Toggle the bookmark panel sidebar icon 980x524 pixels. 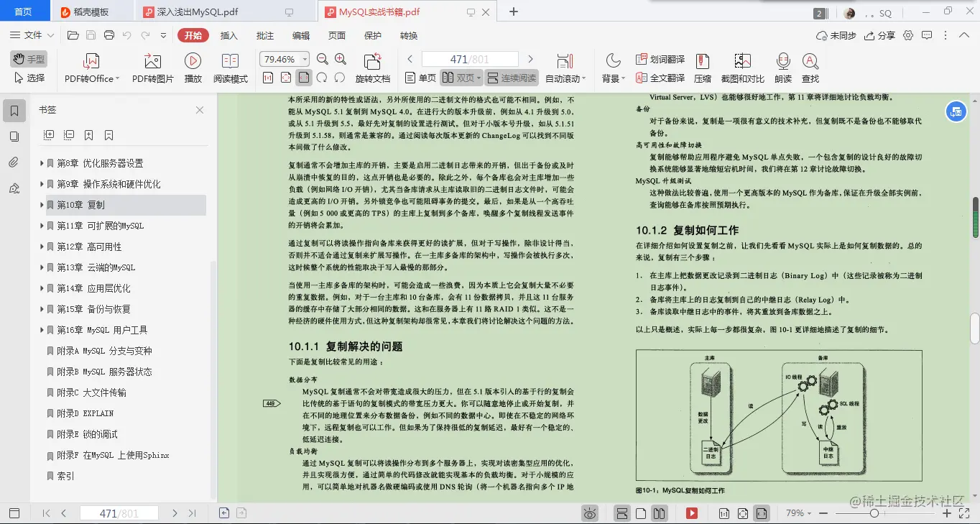(x=14, y=110)
